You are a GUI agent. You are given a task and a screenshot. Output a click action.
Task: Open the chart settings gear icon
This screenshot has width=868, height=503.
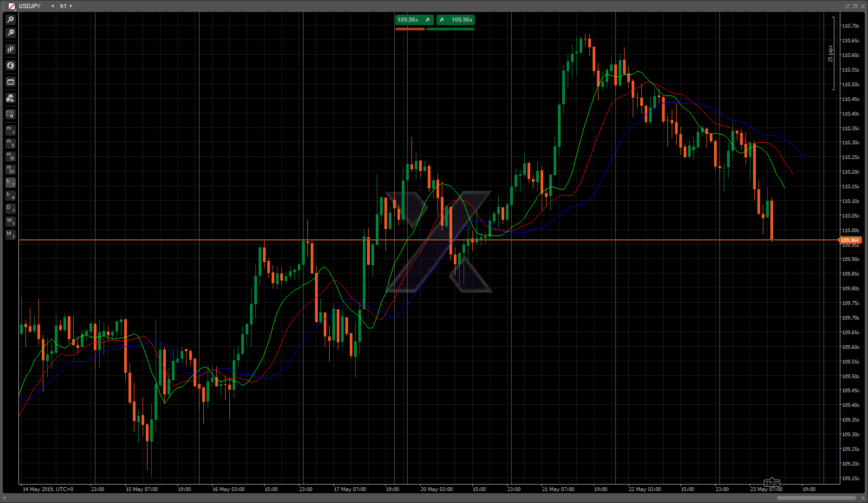pos(10,114)
